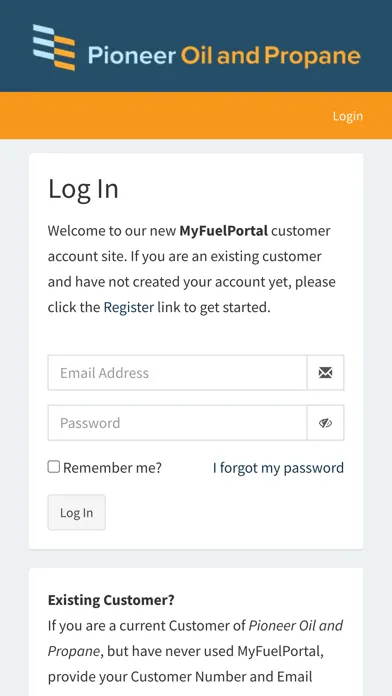Click the bold MyFuelPortal text

(223, 231)
